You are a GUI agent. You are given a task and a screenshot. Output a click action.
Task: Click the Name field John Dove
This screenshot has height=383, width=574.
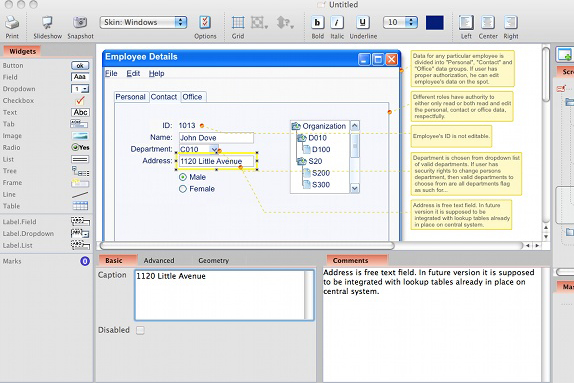(x=216, y=138)
